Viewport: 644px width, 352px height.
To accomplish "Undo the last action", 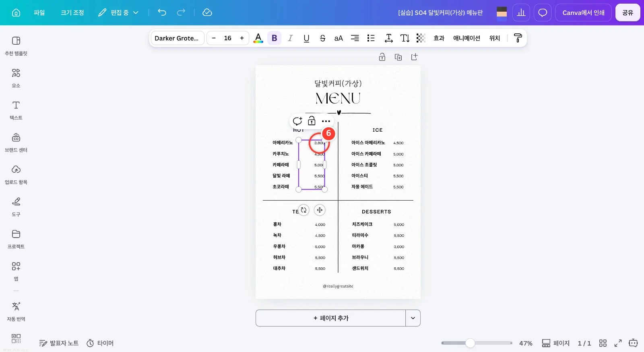I will [162, 12].
